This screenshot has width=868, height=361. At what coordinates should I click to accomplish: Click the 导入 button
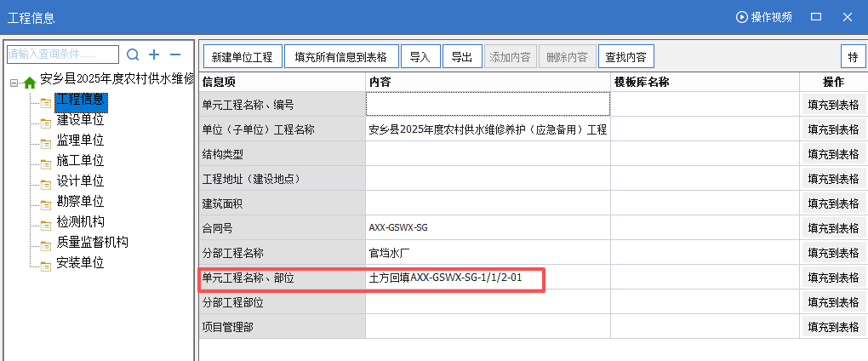click(x=420, y=56)
